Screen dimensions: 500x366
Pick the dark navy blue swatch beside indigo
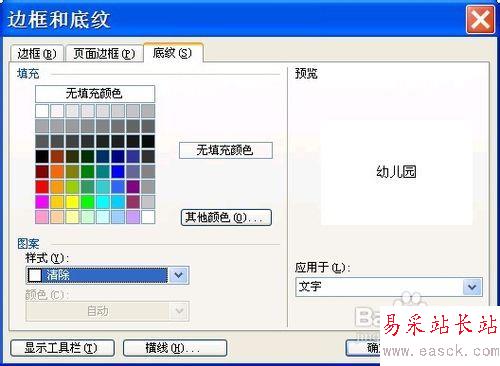click(x=118, y=156)
